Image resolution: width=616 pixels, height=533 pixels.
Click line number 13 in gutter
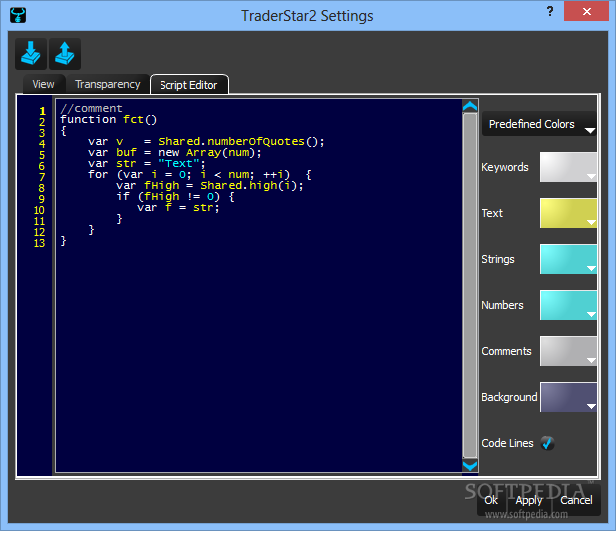click(x=39, y=243)
